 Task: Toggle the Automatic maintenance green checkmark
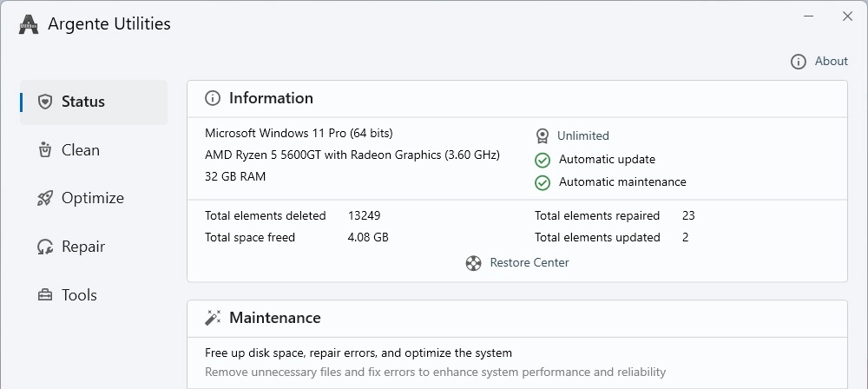pyautogui.click(x=542, y=182)
